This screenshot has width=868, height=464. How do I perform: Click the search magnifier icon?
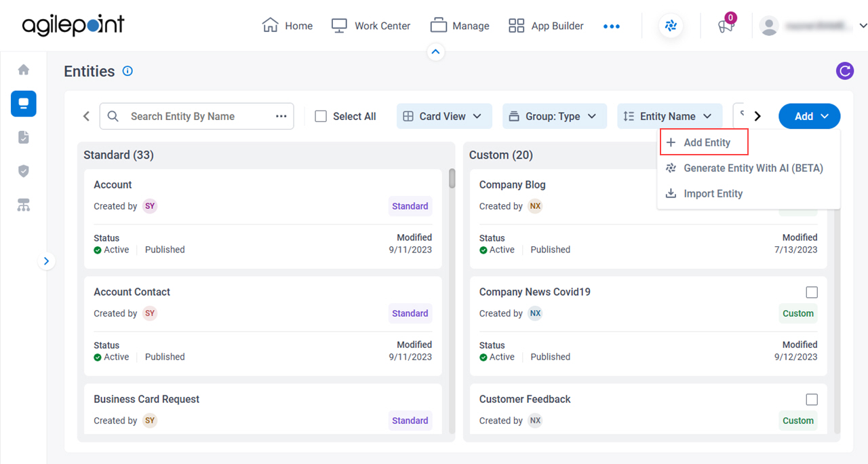[x=113, y=116]
